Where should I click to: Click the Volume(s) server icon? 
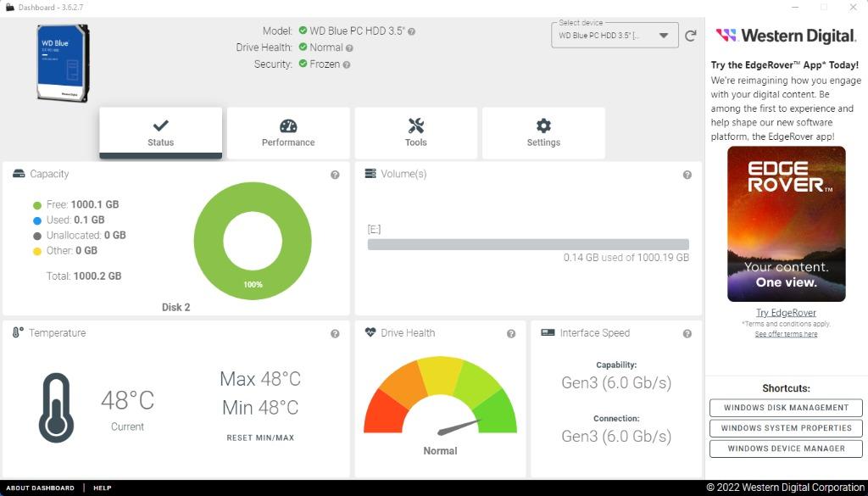click(x=370, y=174)
